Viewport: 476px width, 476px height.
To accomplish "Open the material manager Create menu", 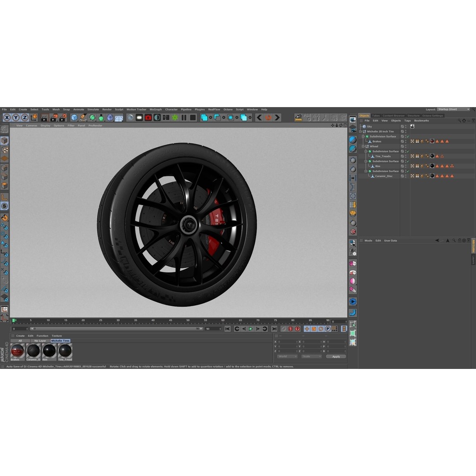I will click(20, 336).
